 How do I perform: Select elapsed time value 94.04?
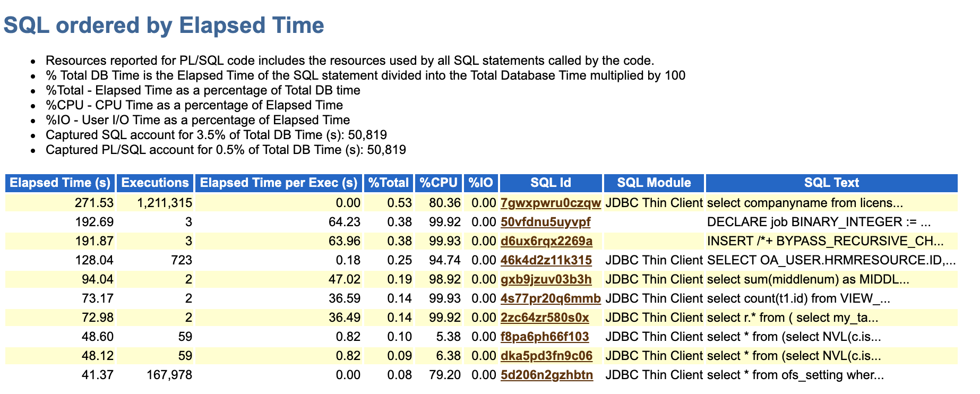98,279
